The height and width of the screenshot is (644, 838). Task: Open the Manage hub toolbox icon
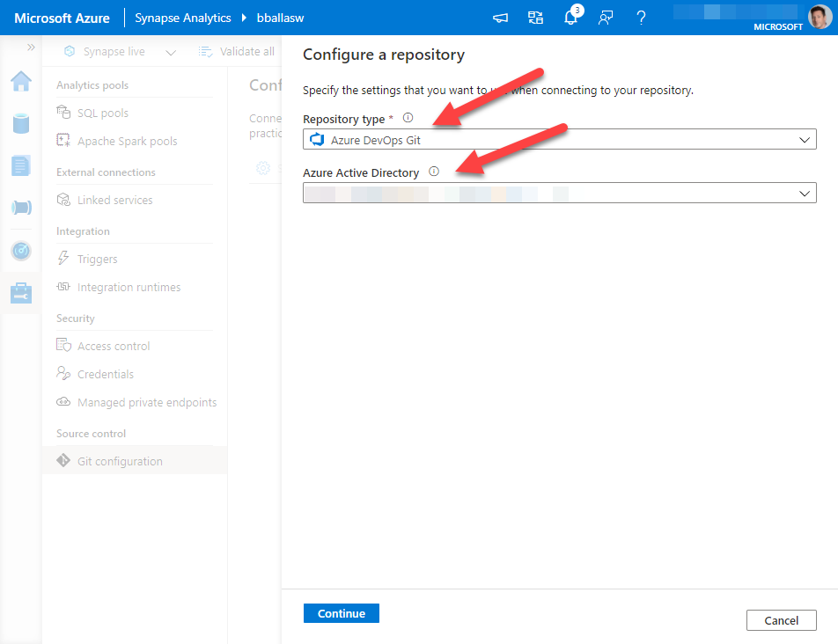pyautogui.click(x=21, y=293)
